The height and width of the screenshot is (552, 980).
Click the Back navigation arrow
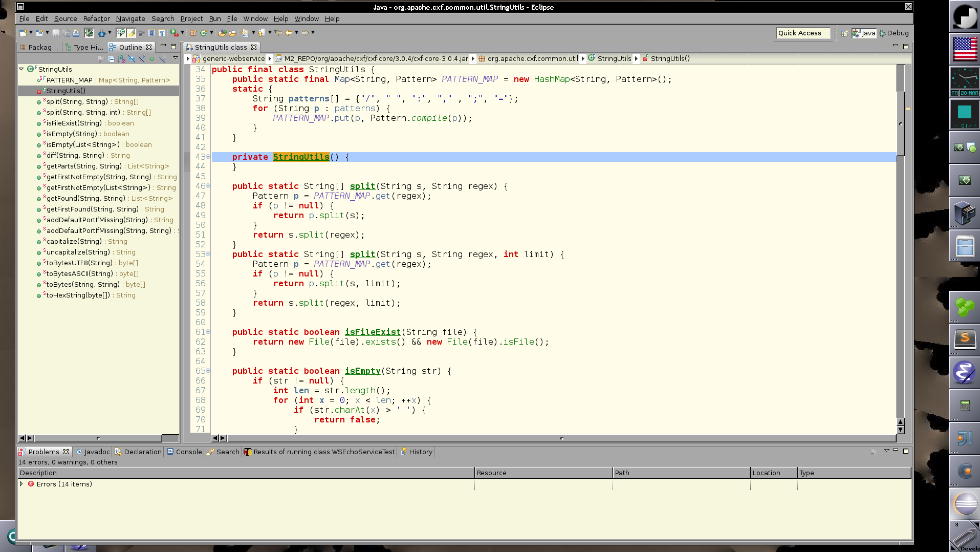tap(289, 33)
